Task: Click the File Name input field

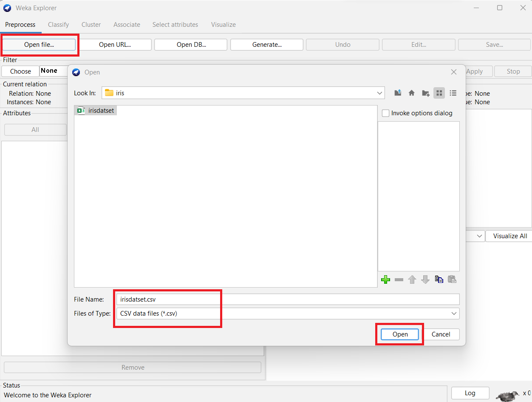Action: click(x=288, y=299)
